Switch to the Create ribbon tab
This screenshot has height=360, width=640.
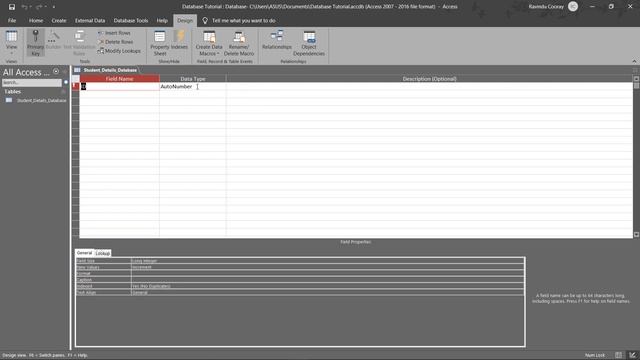pos(59,20)
